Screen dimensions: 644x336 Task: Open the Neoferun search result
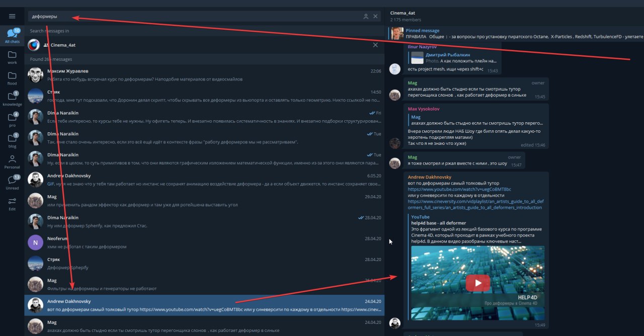pyautogui.click(x=204, y=242)
